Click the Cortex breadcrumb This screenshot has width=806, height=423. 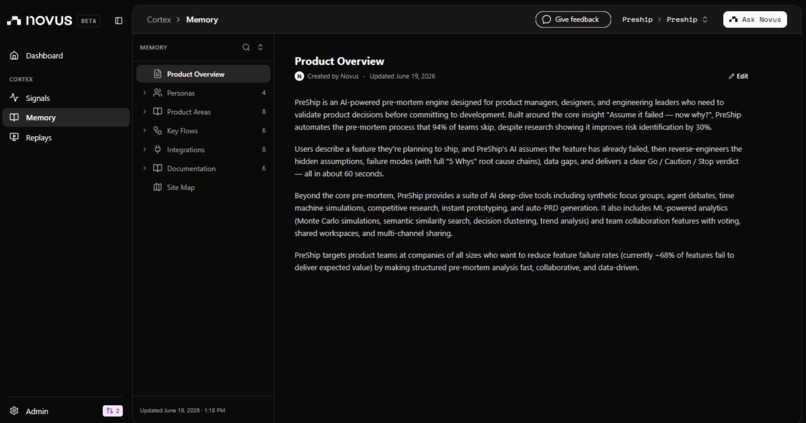pyautogui.click(x=158, y=20)
